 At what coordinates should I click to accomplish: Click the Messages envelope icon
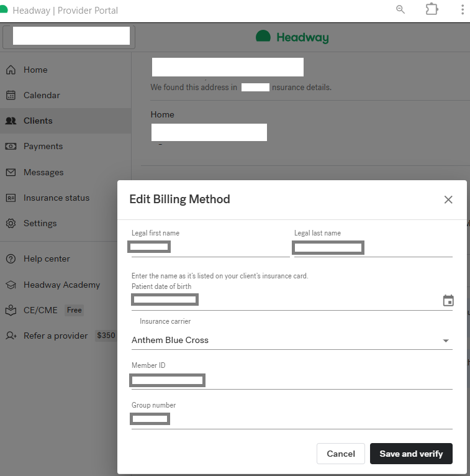[11, 173]
